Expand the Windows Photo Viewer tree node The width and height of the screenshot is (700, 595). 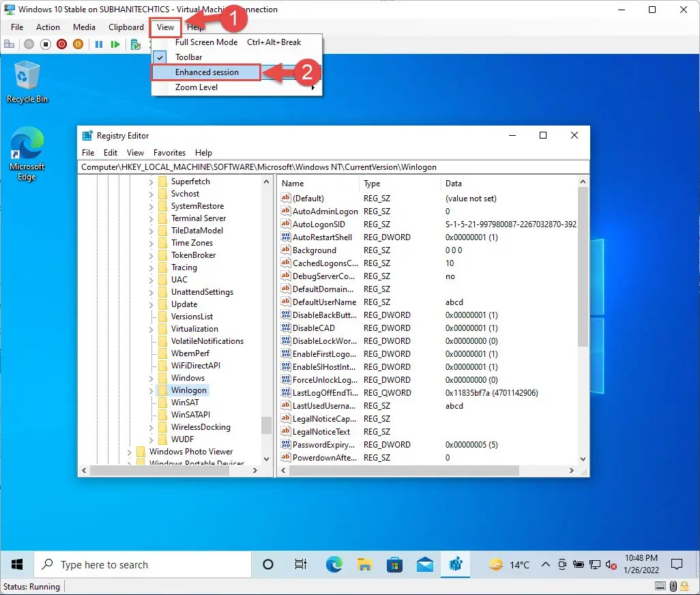point(130,452)
